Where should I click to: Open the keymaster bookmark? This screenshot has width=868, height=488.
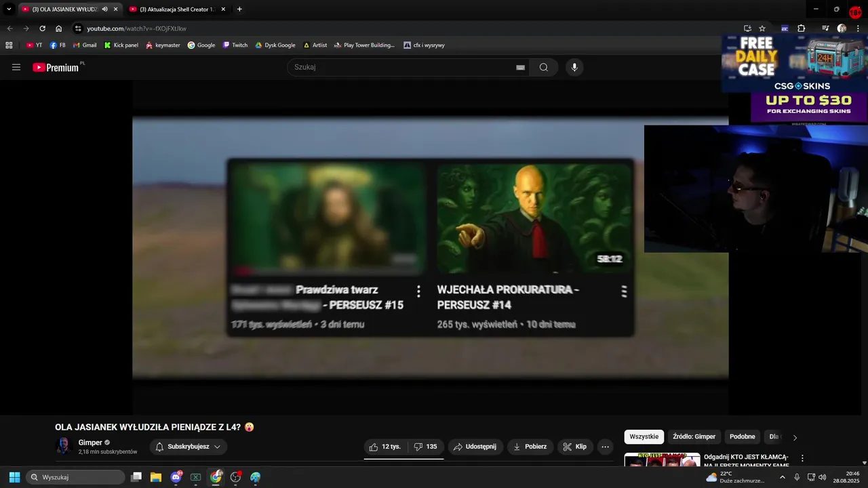(163, 45)
